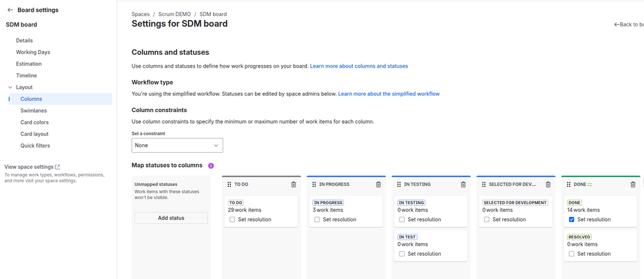
Task: Open Swimlanes settings in sidebar
Action: (x=34, y=111)
